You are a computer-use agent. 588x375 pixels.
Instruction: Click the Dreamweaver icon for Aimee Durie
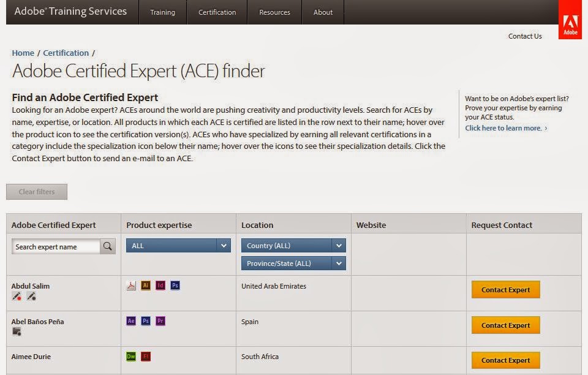(x=130, y=356)
